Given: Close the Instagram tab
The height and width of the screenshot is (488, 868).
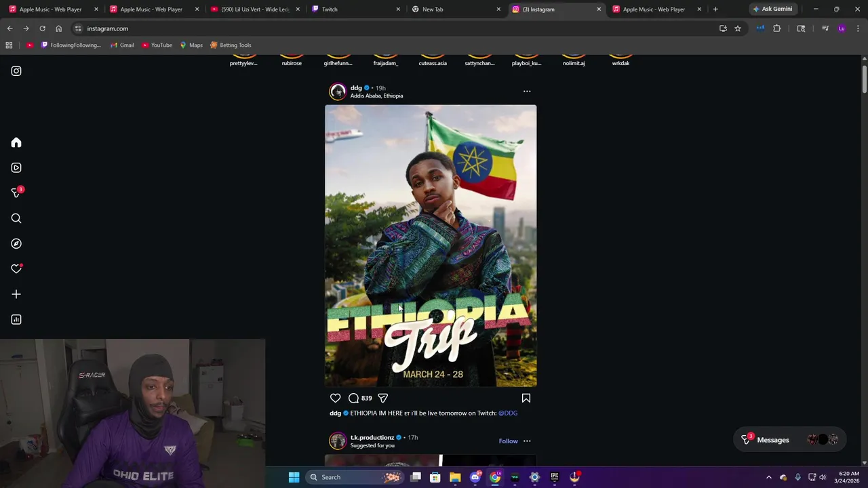Looking at the screenshot, I should click(x=599, y=9).
